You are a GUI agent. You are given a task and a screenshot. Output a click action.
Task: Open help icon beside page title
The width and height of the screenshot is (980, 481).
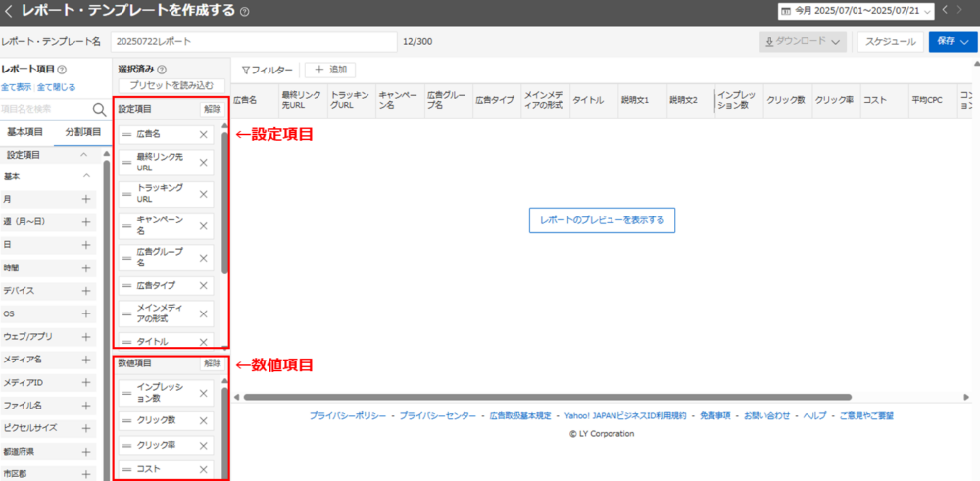244,11
